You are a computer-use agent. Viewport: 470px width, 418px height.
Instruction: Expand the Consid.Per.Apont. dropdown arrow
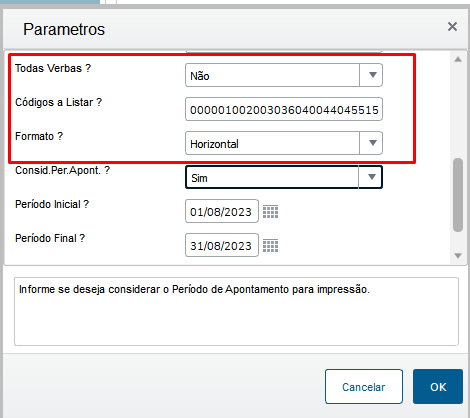click(x=372, y=177)
